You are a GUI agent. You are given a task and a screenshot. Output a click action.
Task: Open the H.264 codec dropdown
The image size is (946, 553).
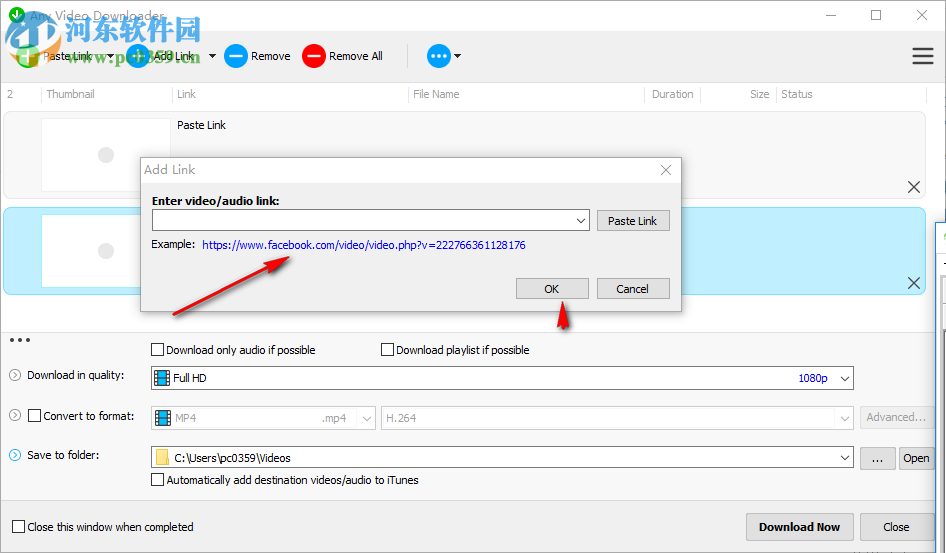[617, 418]
